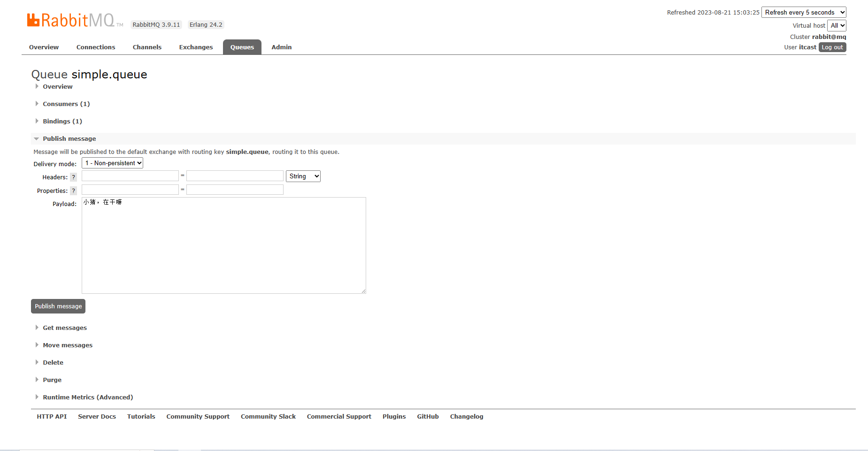This screenshot has height=451, width=868.
Task: Open the Server Docs link
Action: [x=97, y=416]
